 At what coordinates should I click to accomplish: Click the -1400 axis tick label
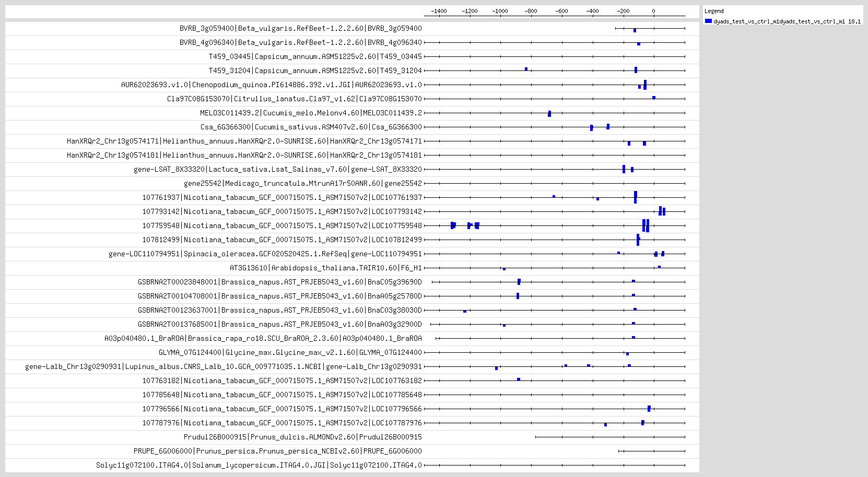coord(439,11)
